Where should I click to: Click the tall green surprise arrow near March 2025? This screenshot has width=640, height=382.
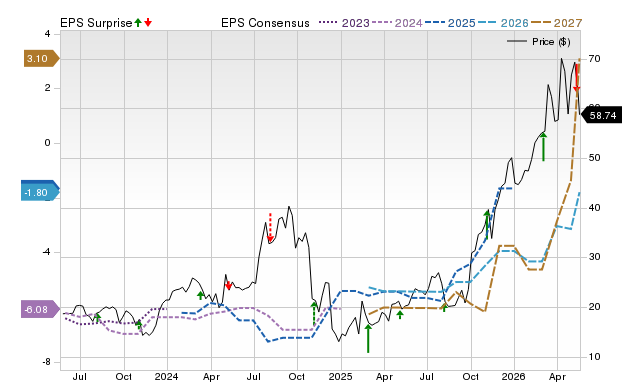coord(368,338)
